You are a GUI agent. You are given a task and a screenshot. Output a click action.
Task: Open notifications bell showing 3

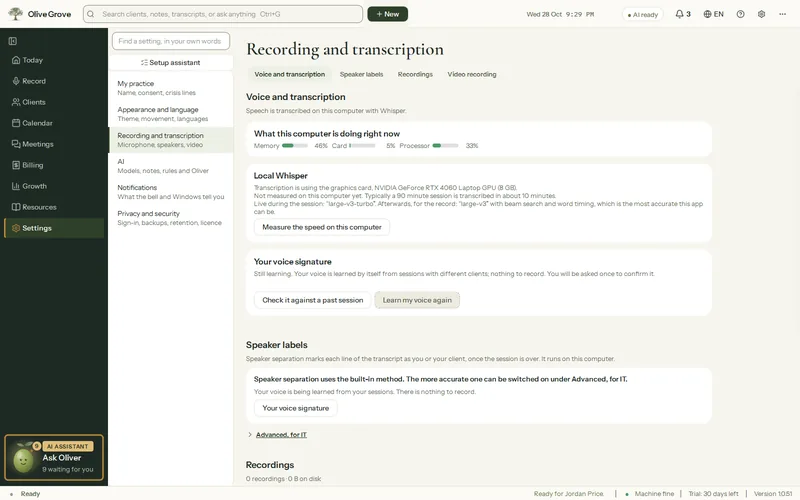pyautogui.click(x=683, y=14)
